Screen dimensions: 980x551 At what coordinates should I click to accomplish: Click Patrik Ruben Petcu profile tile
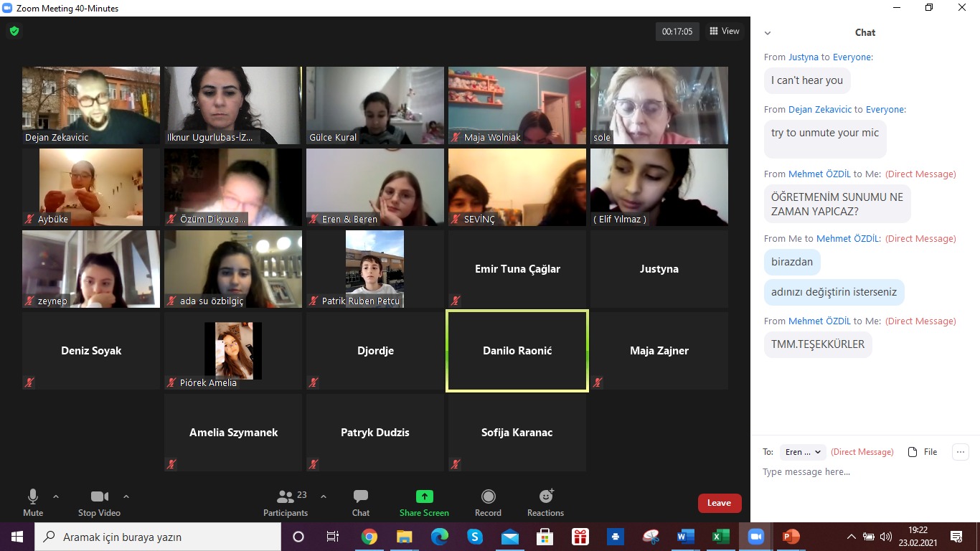(375, 269)
